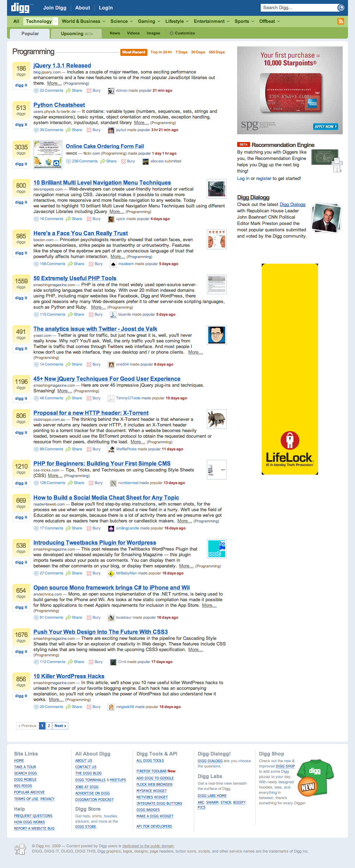The height and width of the screenshot is (868, 355).
Task: Click Bury icon for Here's a Face You Can Really Trust
Action: pos(91,264)
